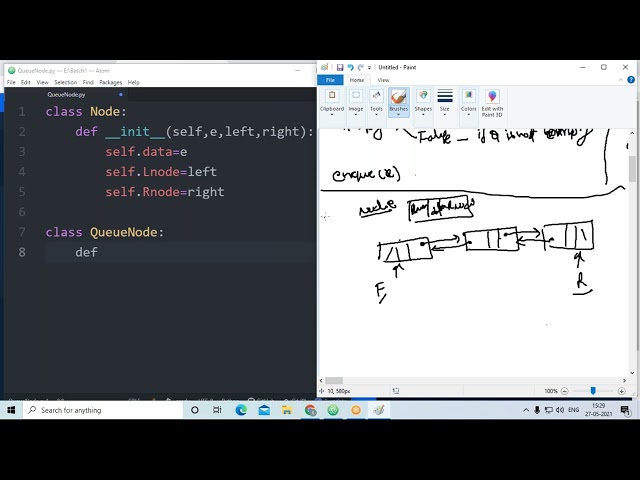Select the QueueNode.py editor tab
Screen dimensions: 640x480
point(66,95)
